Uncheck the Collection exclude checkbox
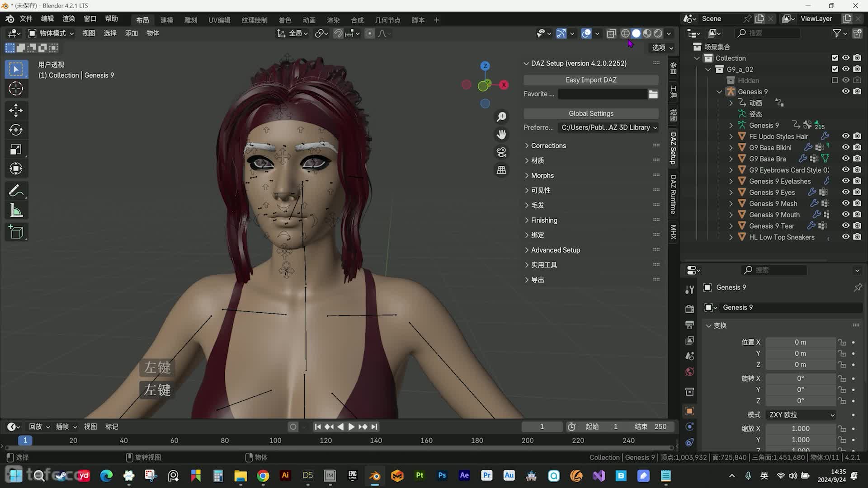This screenshot has height=488, width=868. [x=835, y=58]
